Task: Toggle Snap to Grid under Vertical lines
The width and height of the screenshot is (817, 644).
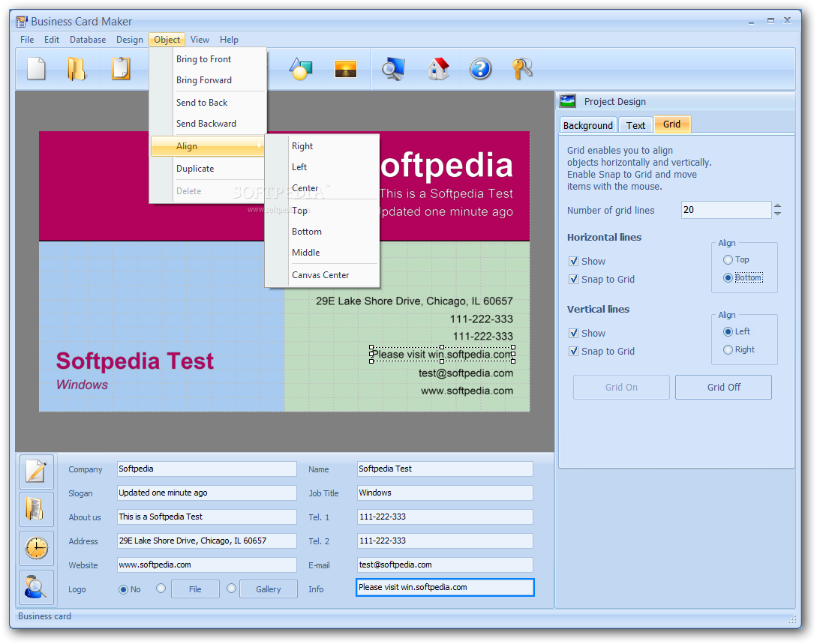Action: tap(574, 352)
